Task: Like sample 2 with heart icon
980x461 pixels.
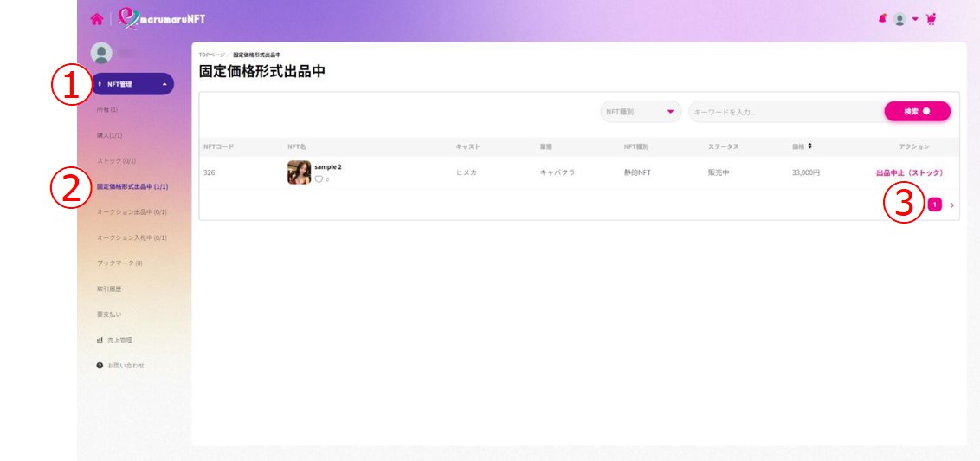Action: click(319, 179)
